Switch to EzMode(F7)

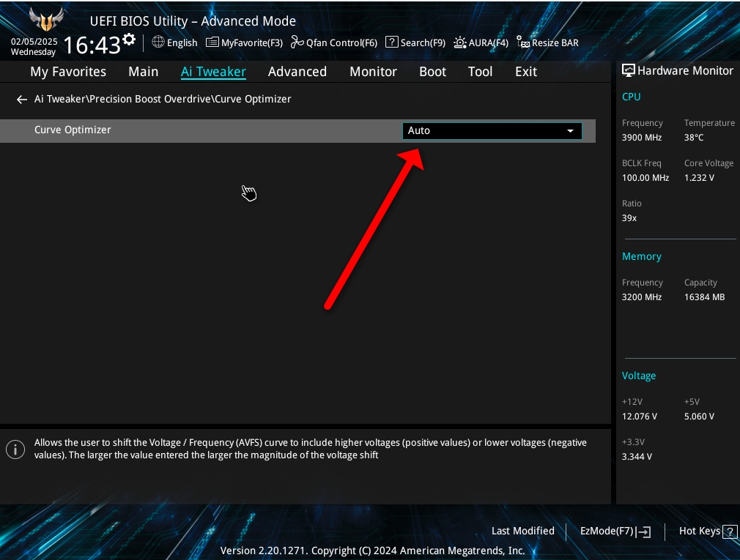[615, 531]
